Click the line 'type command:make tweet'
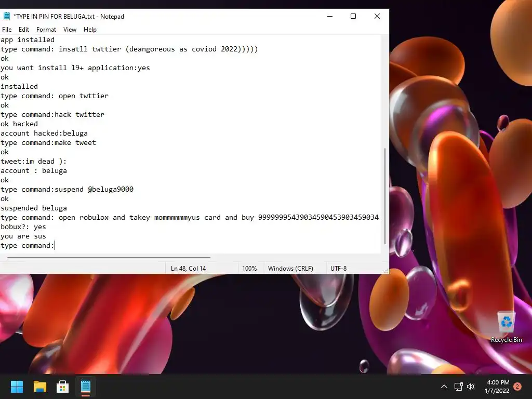The image size is (532, 399). click(x=48, y=142)
